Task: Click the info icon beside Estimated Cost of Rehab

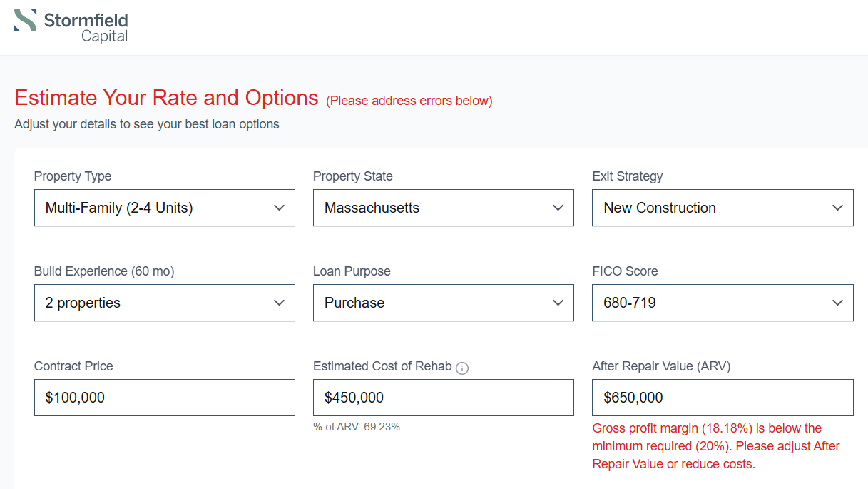Action: tap(462, 368)
